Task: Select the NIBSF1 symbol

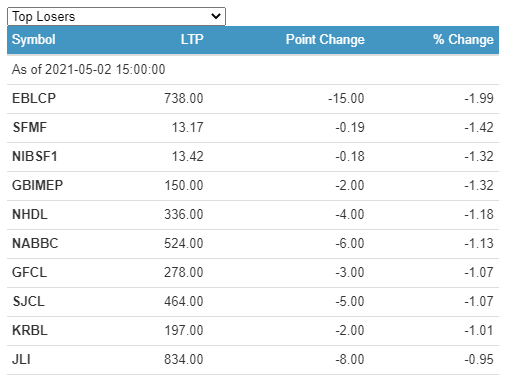Action: tap(35, 157)
